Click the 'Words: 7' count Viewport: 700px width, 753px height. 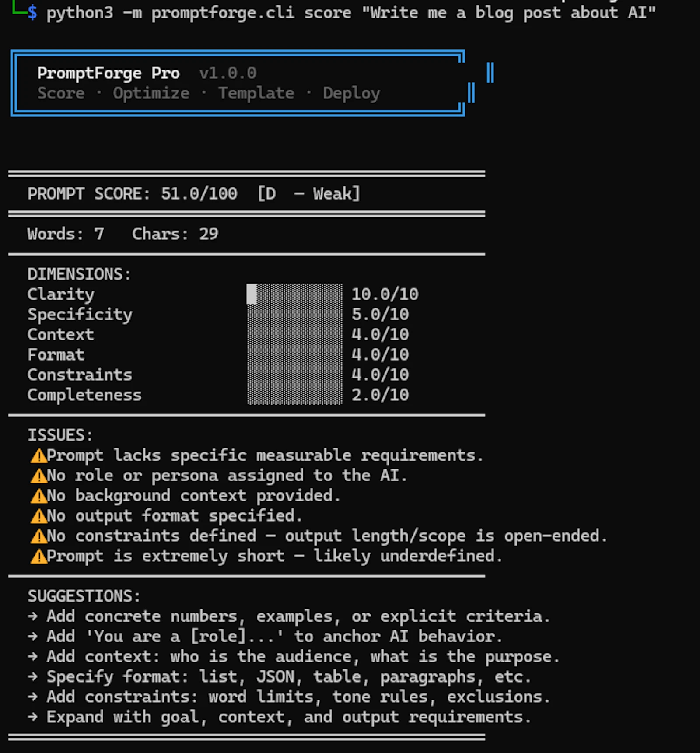tap(66, 234)
